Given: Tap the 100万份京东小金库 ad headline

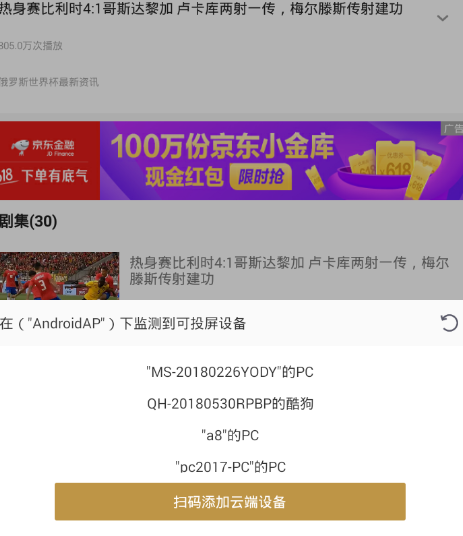Looking at the screenshot, I should pos(222,146).
